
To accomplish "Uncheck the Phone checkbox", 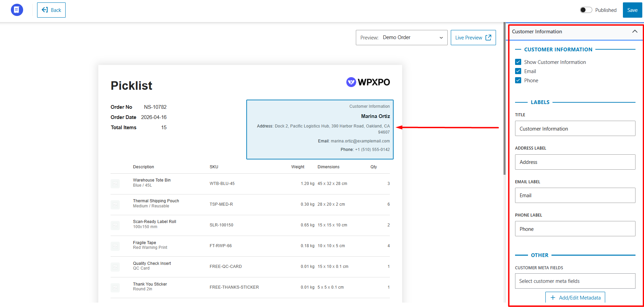I will tap(518, 80).
